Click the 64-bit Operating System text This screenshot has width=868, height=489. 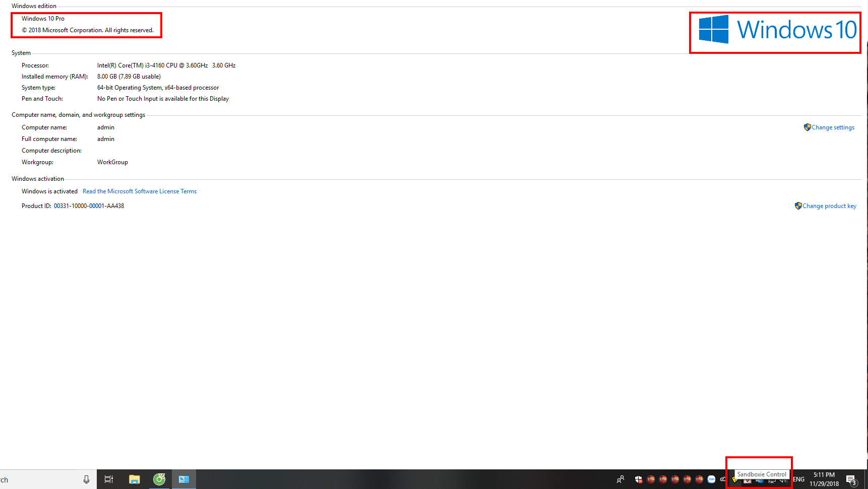click(158, 88)
